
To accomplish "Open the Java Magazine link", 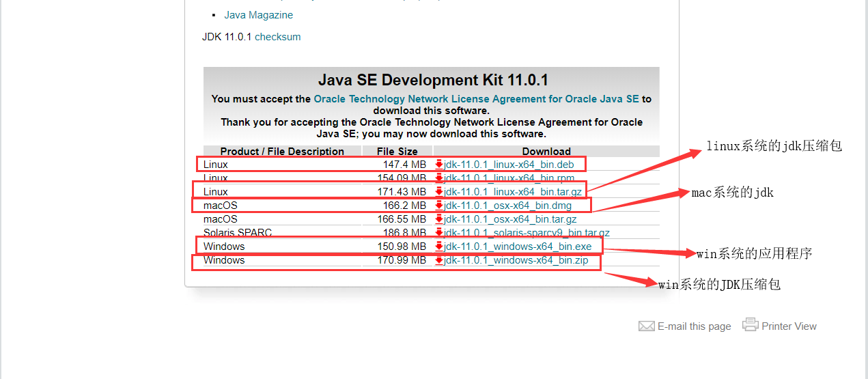I will [258, 15].
